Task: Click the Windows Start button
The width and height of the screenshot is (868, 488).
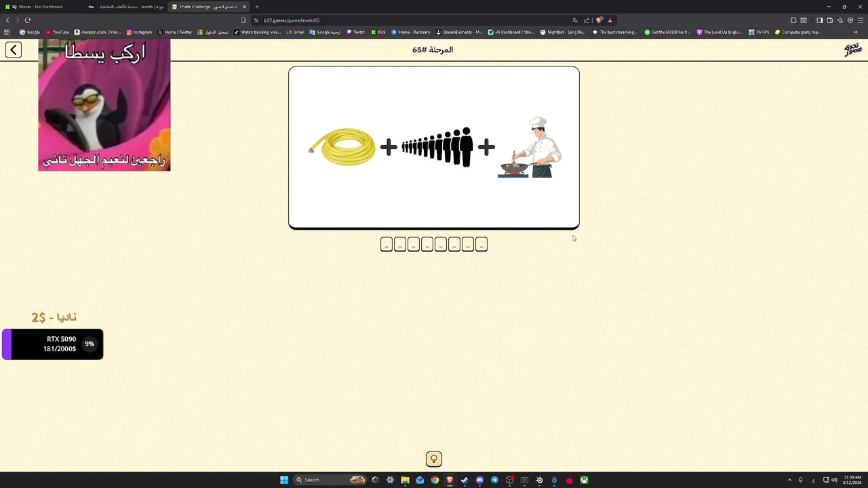Action: click(284, 480)
